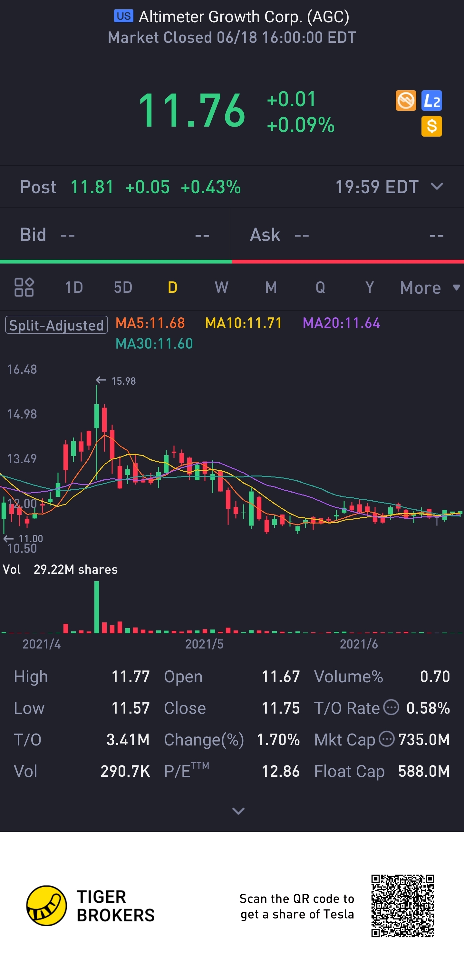This screenshot has width=464, height=980.
Task: Tap the orange no-shorting badge icon
Action: (406, 101)
